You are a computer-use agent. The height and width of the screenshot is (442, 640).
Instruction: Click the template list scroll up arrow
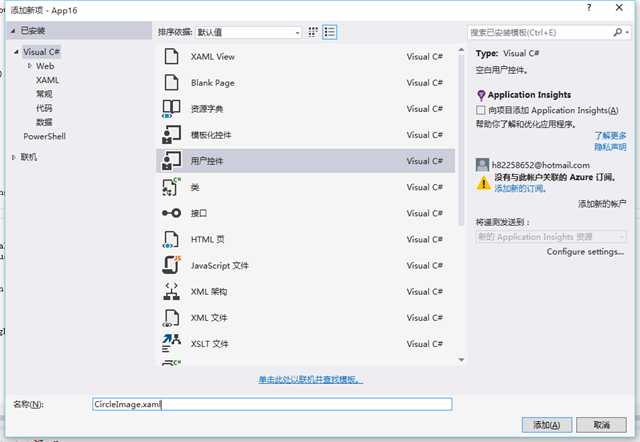click(x=461, y=50)
